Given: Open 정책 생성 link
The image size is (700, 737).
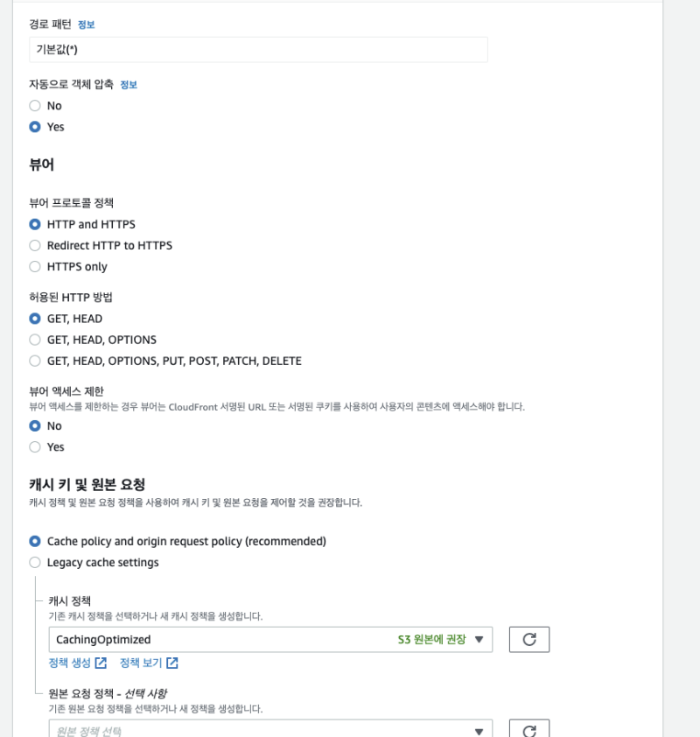Looking at the screenshot, I should coord(71,663).
